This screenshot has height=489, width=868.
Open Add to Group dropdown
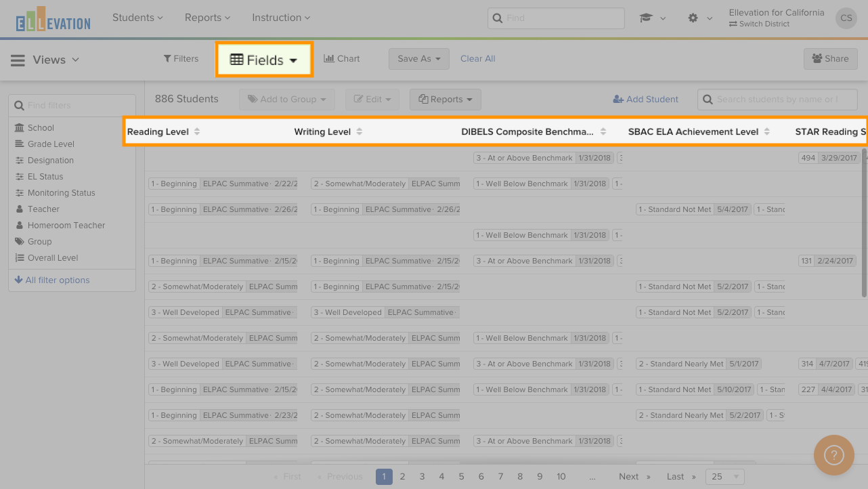pos(286,100)
